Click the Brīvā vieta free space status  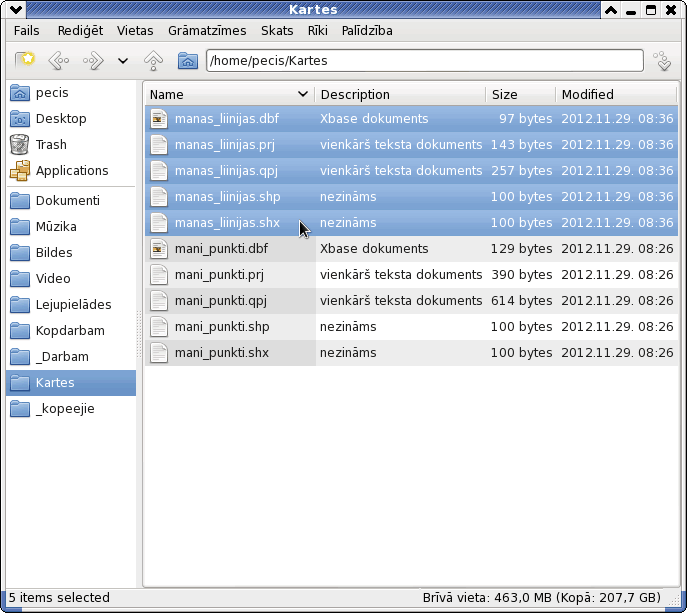point(542,598)
